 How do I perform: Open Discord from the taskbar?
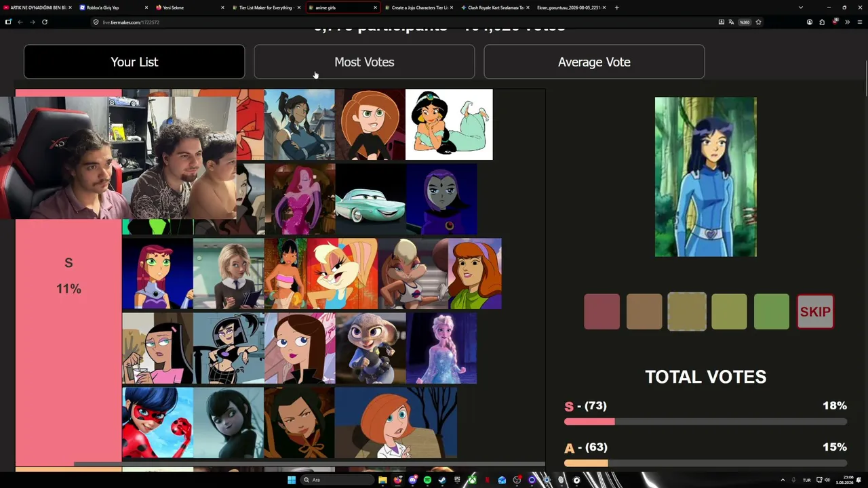point(412,480)
